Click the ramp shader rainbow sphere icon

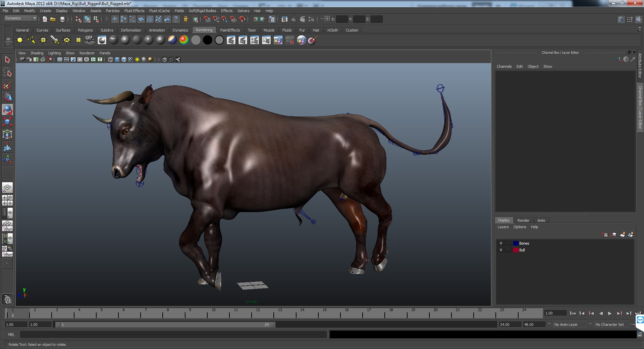coord(184,40)
